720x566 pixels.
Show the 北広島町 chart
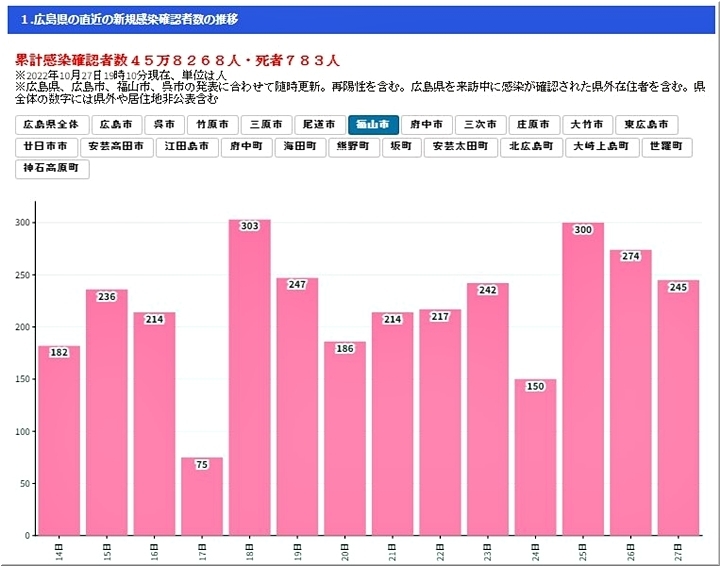(530, 147)
